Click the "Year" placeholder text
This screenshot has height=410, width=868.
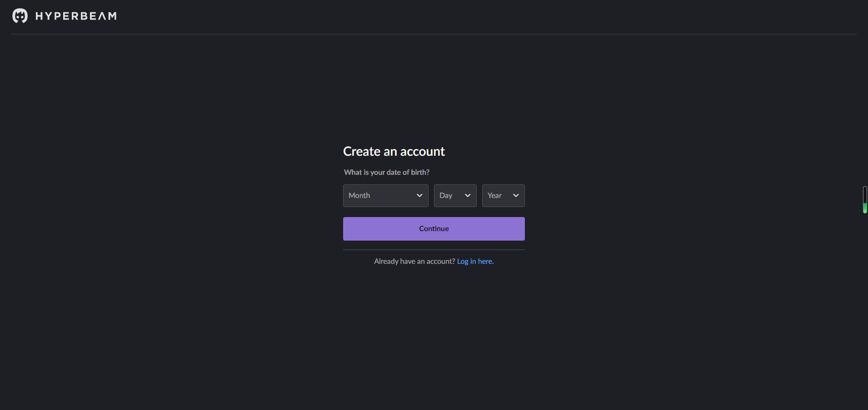494,196
